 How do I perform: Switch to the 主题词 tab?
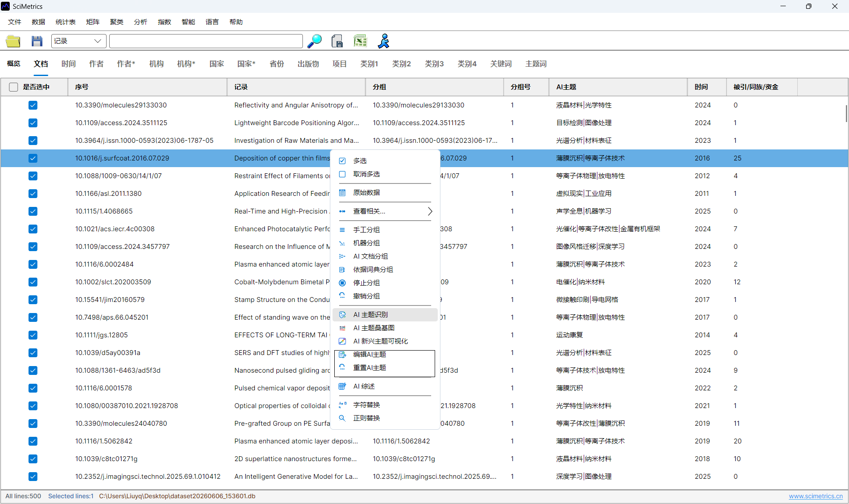point(536,64)
